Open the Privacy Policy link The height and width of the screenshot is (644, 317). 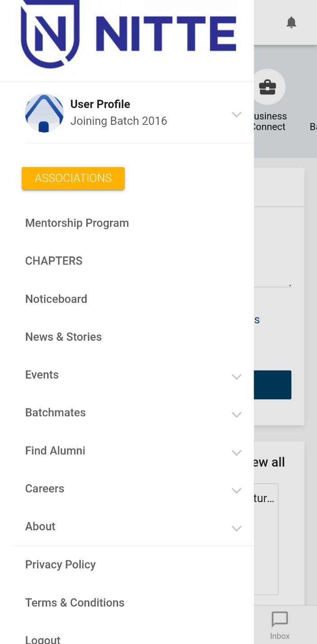(x=61, y=565)
